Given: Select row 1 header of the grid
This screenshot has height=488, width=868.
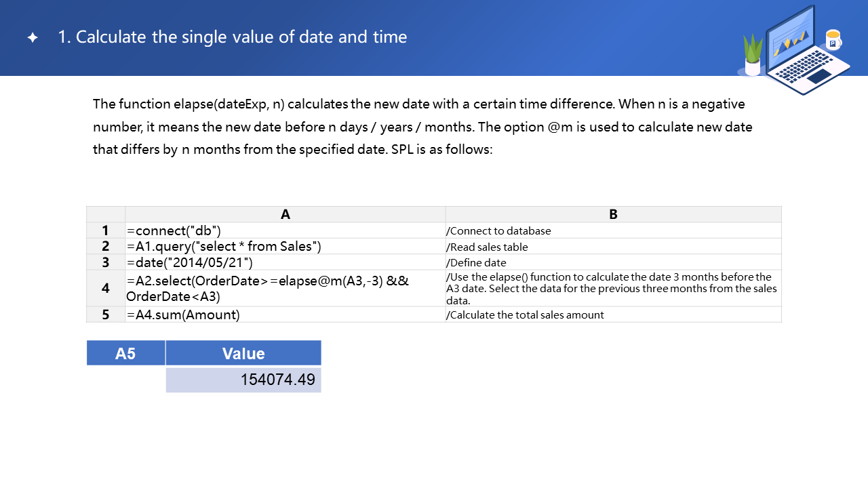Looking at the screenshot, I should pyautogui.click(x=106, y=230).
